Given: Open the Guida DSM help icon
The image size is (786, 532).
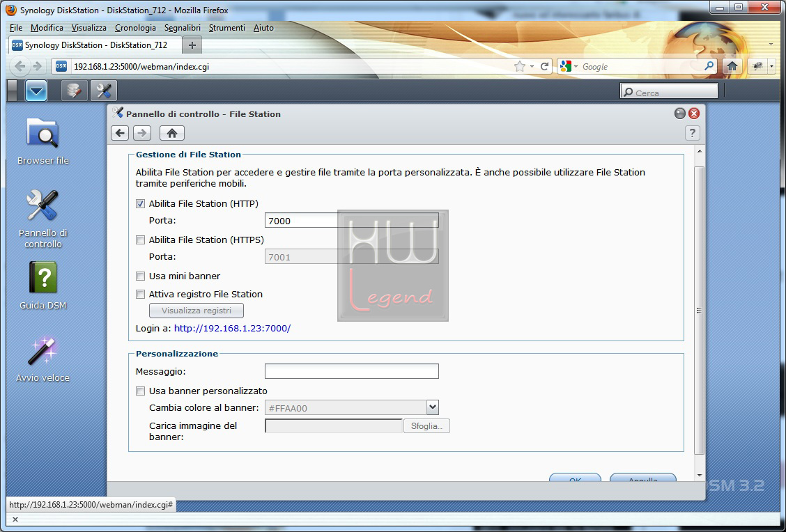Looking at the screenshot, I should 43,285.
